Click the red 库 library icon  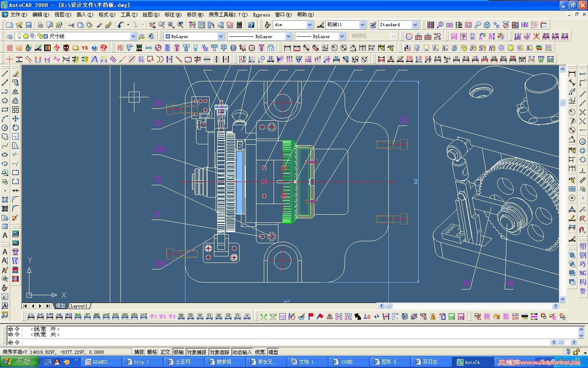pyautogui.click(x=120, y=48)
